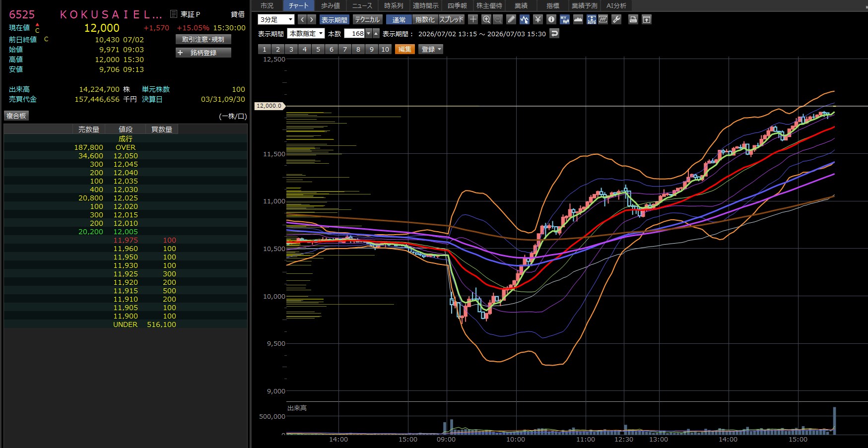
Task: Select the crosshair cursor tool
Action: point(473,19)
